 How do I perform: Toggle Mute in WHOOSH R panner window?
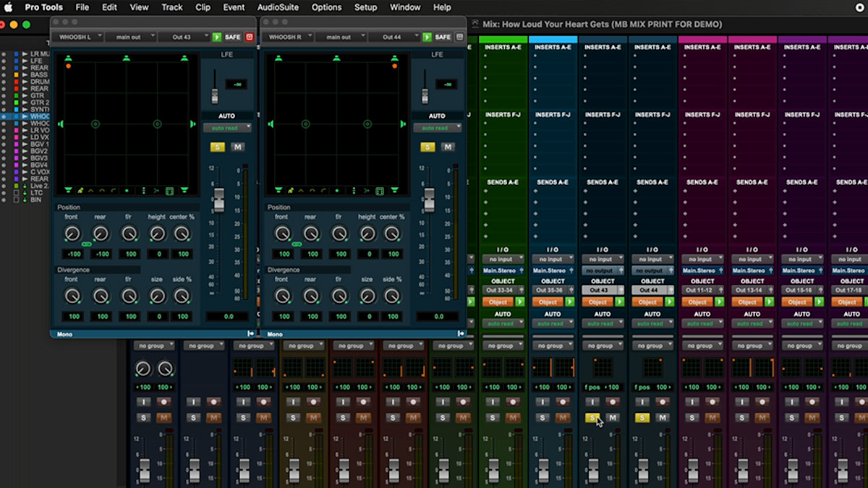447,147
